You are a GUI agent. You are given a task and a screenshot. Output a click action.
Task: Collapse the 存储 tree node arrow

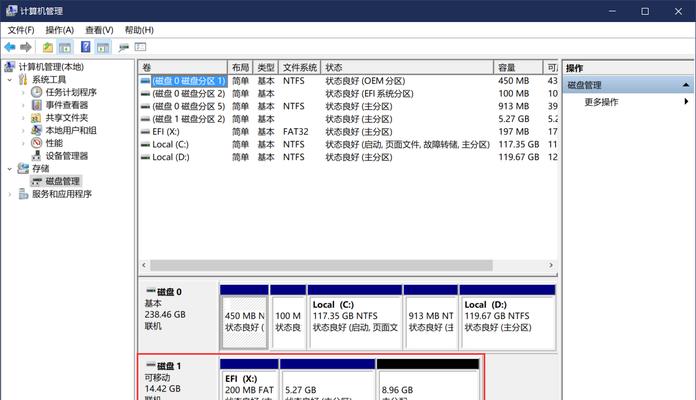pos(10,169)
